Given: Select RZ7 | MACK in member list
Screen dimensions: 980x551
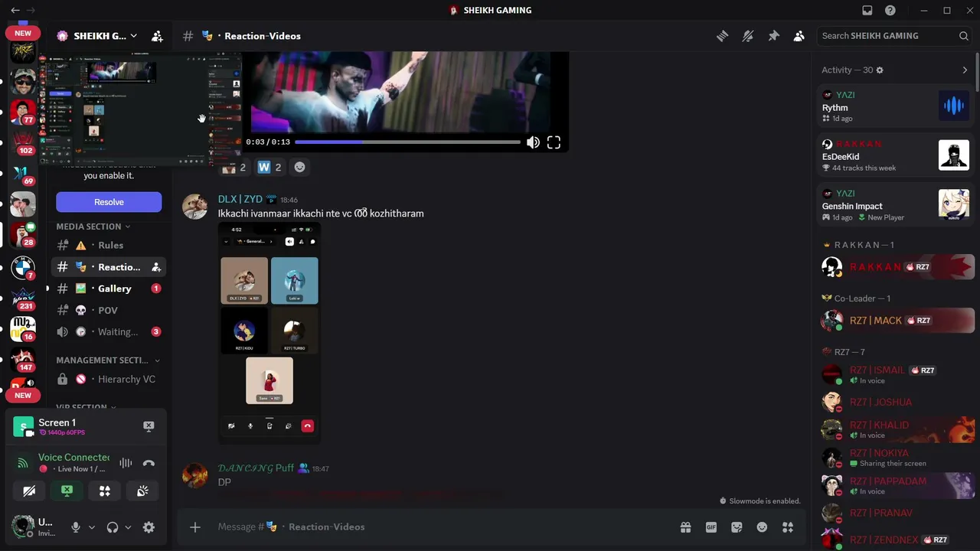Looking at the screenshot, I should tap(895, 321).
